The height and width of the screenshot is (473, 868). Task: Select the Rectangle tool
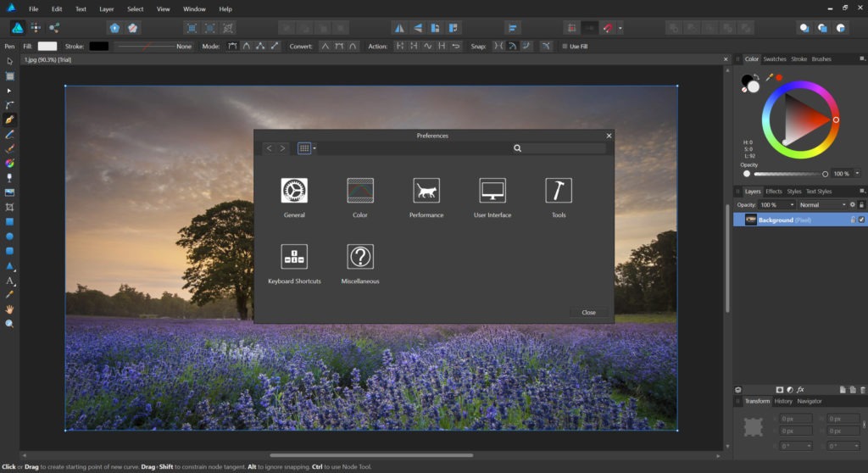coord(9,221)
